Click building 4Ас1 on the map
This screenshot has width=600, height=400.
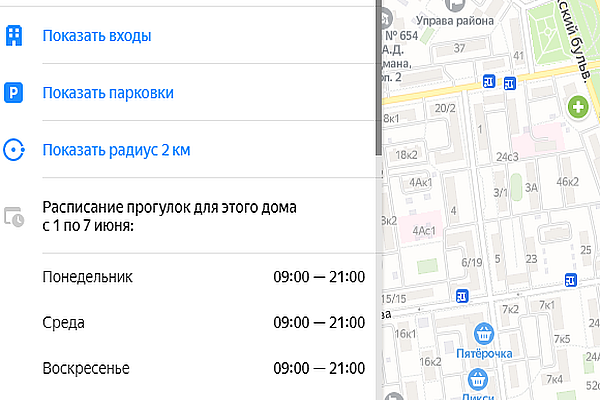(x=430, y=230)
